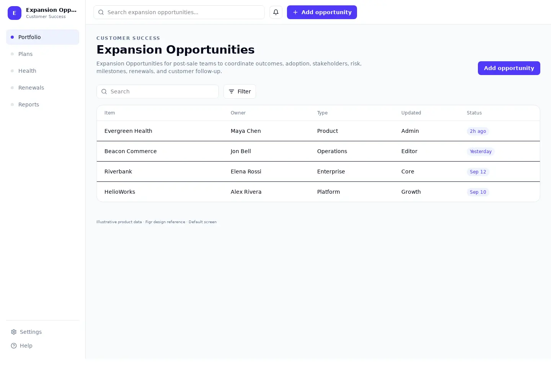Screen dimensions: 551x392
Task: Click the Help question mark icon
Action: (x=14, y=346)
